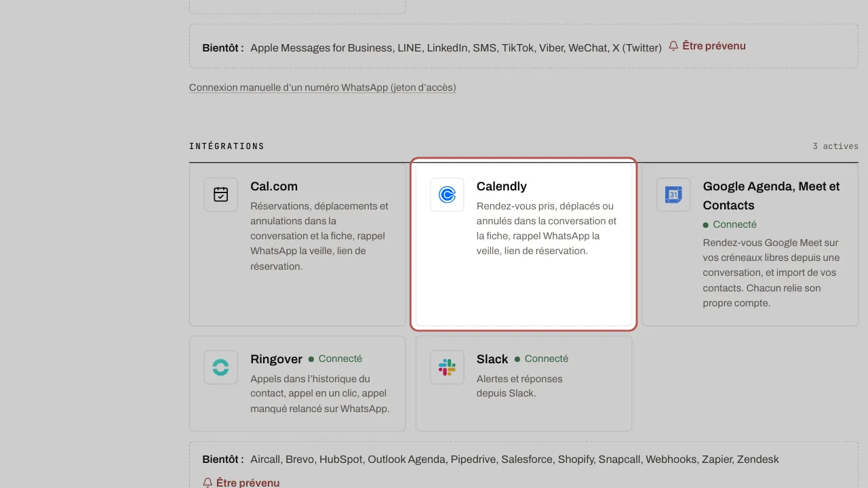Click the Ringover description about Appels

[x=320, y=394]
